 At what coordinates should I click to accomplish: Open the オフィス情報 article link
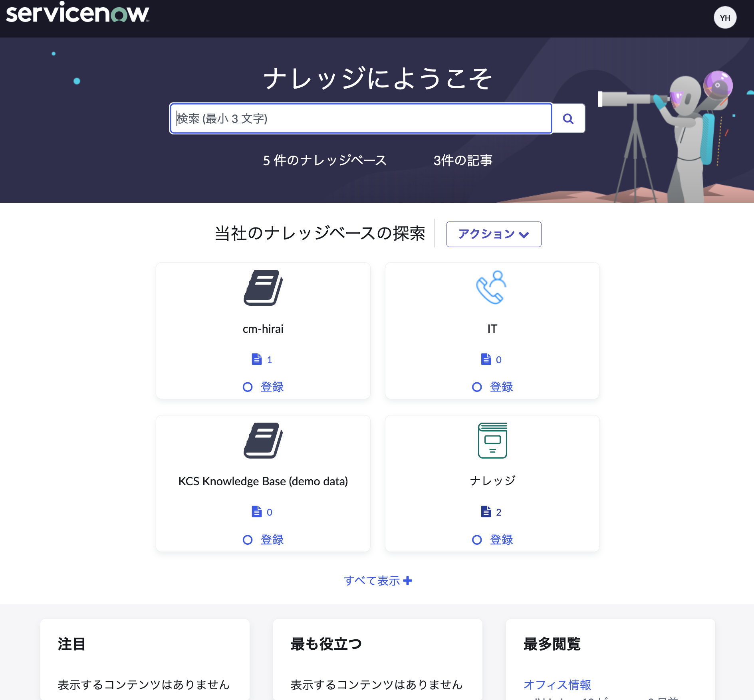click(558, 685)
